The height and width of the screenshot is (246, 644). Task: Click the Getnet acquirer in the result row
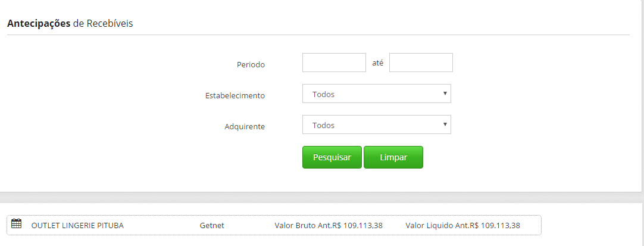click(212, 226)
